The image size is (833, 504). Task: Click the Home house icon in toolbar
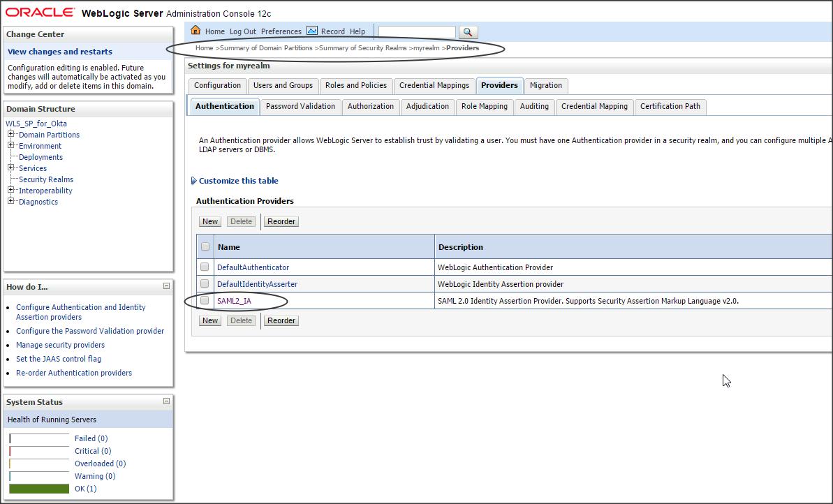click(196, 30)
